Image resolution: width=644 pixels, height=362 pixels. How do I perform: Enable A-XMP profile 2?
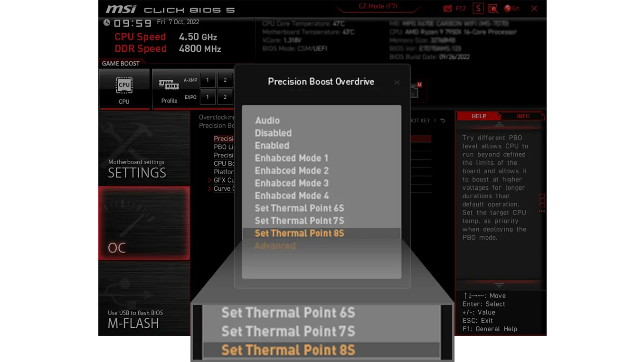(x=225, y=80)
